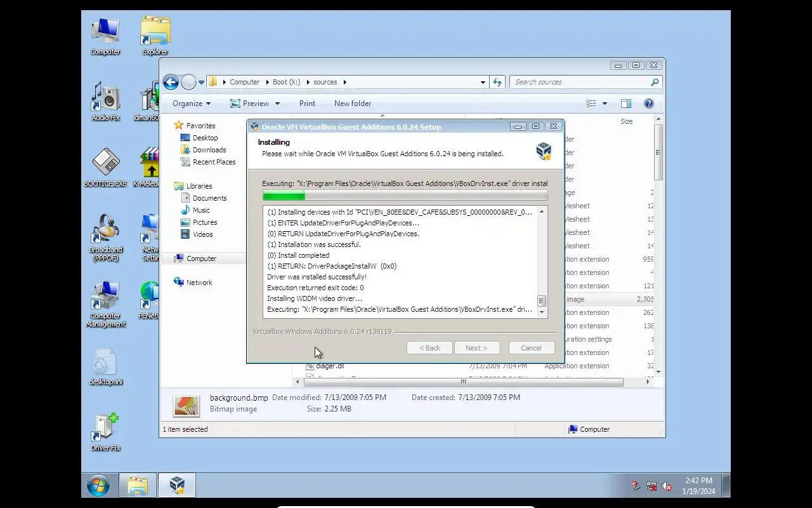Expand the sources breadcrumb arrow
This screenshot has width=812, height=508.
pyautogui.click(x=344, y=82)
